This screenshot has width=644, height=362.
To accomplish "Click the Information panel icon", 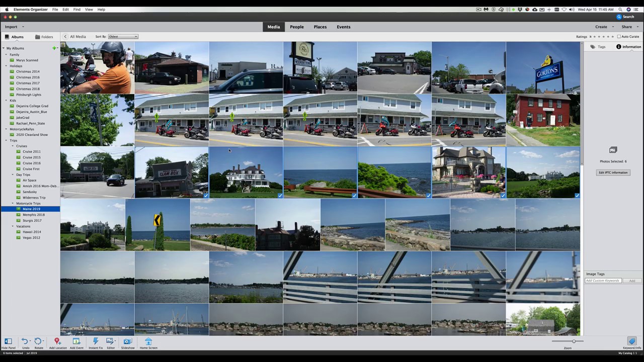I will [618, 47].
